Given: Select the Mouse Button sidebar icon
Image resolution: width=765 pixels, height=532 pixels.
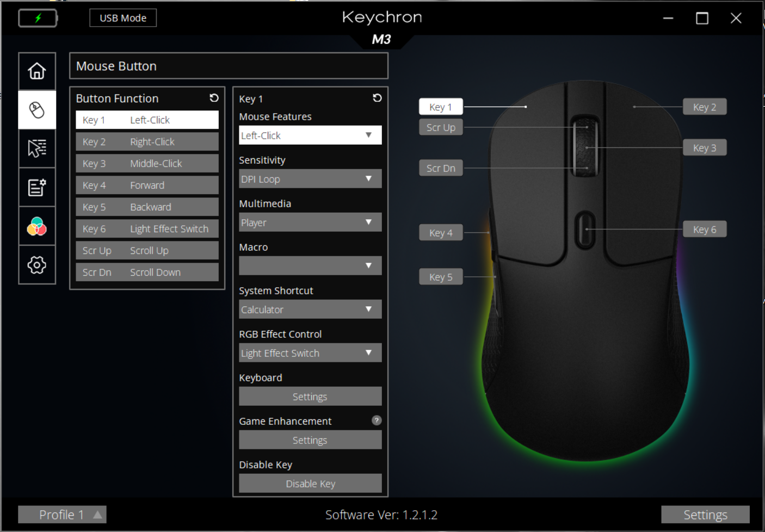Looking at the screenshot, I should click(37, 110).
